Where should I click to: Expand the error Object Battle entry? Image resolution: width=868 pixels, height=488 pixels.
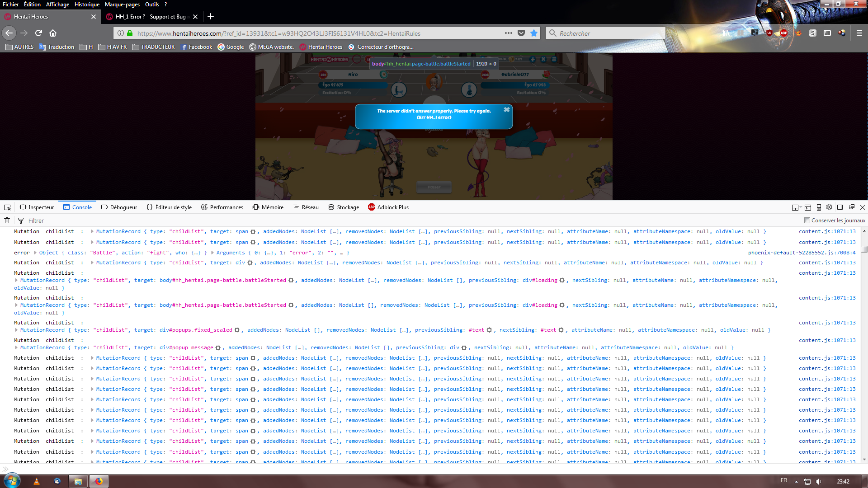pyautogui.click(x=35, y=253)
